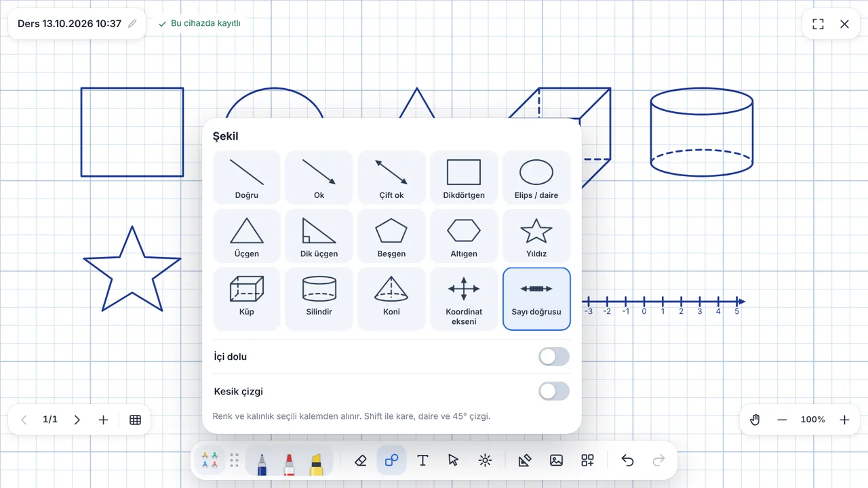This screenshot has width=868, height=488.
Task: Choose the text tool icon
Action: (x=422, y=460)
